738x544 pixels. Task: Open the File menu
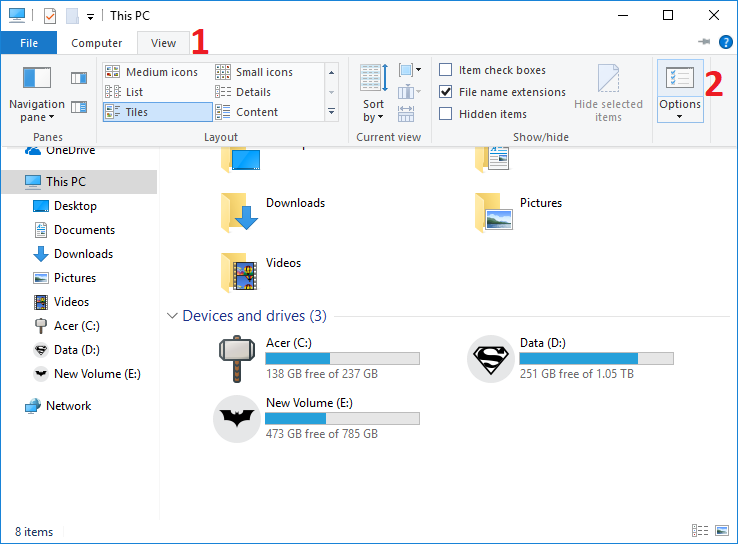[29, 43]
